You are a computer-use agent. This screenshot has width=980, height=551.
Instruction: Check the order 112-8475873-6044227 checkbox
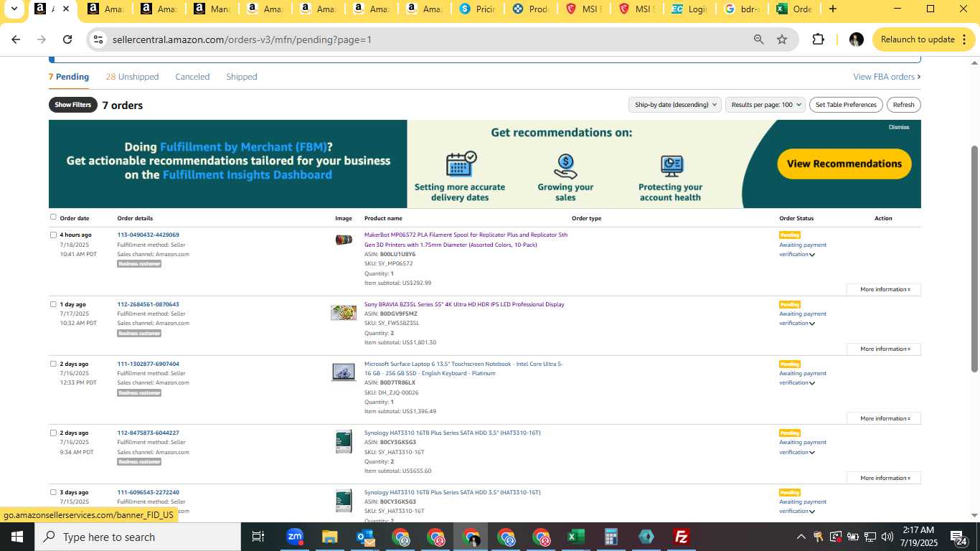pyautogui.click(x=53, y=433)
